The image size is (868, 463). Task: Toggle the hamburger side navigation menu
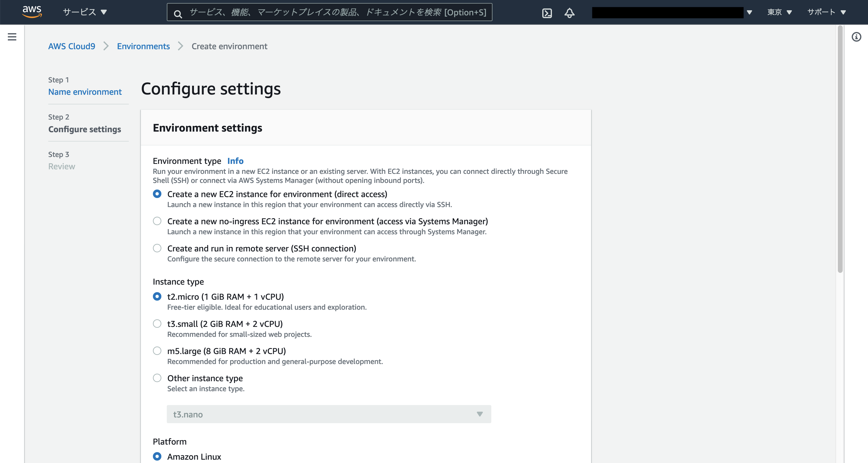12,37
